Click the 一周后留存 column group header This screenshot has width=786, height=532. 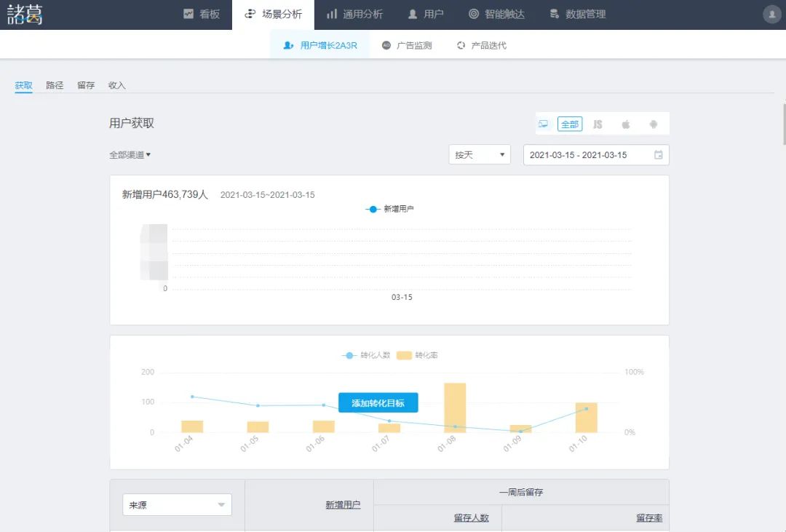point(521,492)
